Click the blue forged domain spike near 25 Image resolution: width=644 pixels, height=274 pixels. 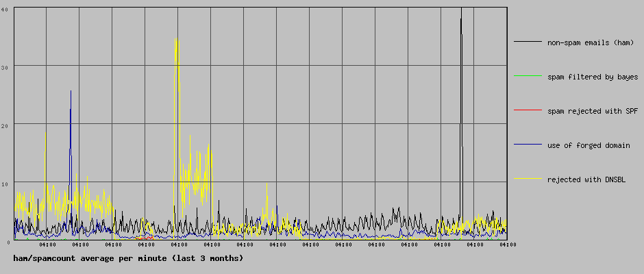pyautogui.click(x=71, y=164)
